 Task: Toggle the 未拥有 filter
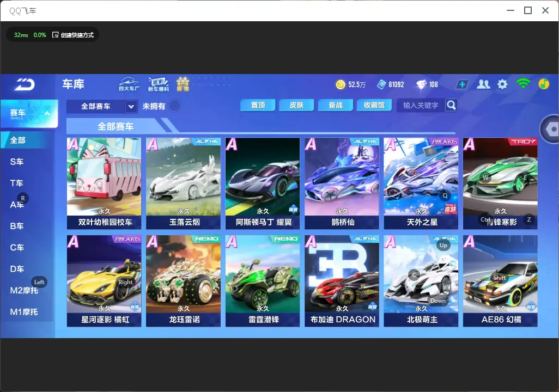click(x=174, y=106)
